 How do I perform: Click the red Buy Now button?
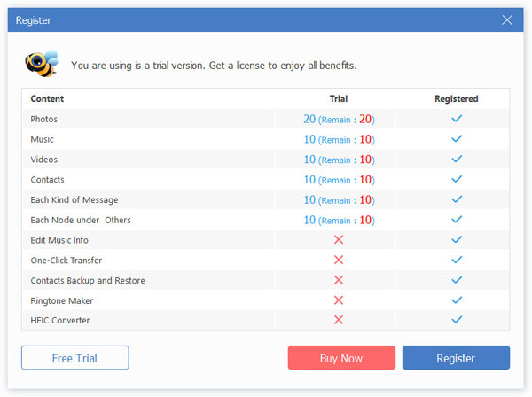(341, 358)
